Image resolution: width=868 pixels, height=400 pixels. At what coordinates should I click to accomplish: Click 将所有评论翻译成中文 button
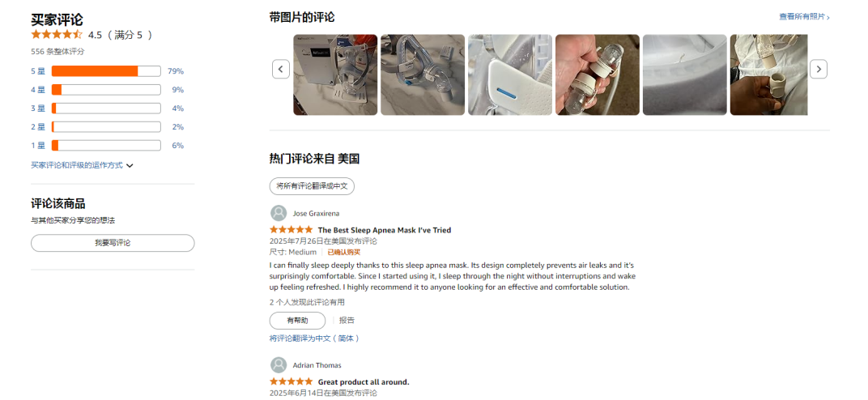click(312, 186)
